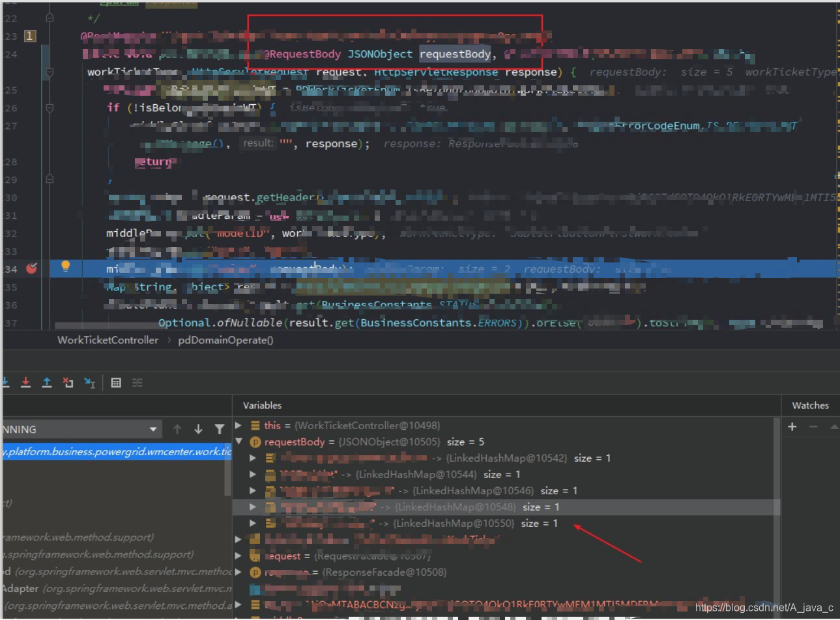Viewport: 840px width, 620px height.
Task: Expand the LinkedHashMap@10546 entry
Action: [253, 490]
